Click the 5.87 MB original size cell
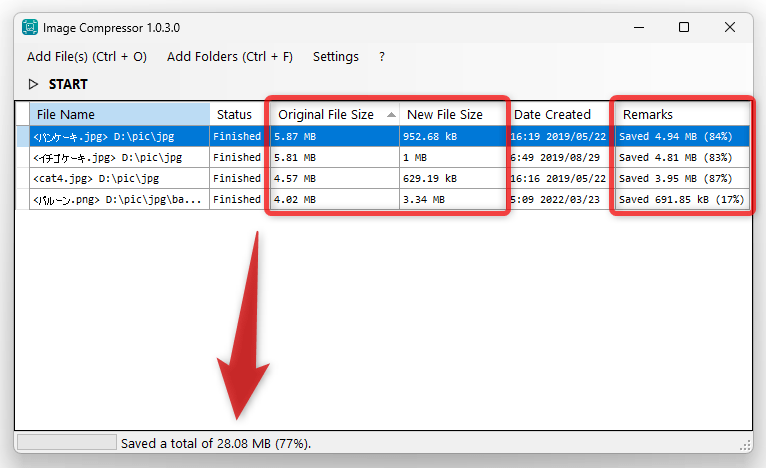This screenshot has width=766, height=468. click(x=335, y=136)
